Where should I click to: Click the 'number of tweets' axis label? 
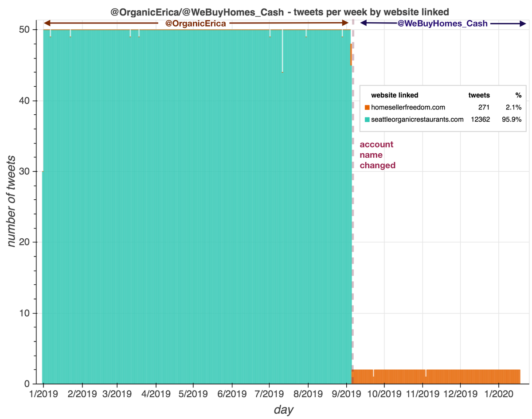coord(12,201)
